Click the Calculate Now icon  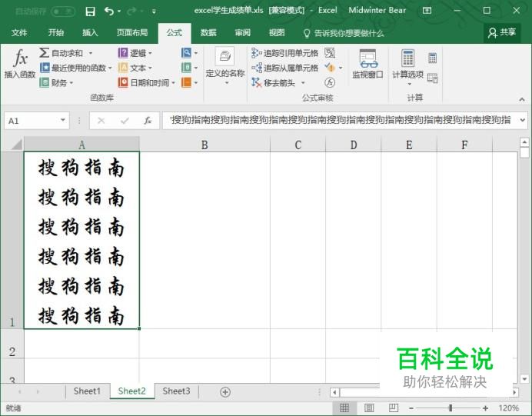(432, 58)
